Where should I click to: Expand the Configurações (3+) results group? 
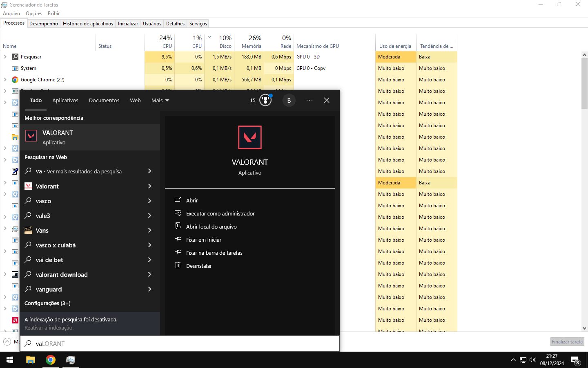pyautogui.click(x=47, y=303)
